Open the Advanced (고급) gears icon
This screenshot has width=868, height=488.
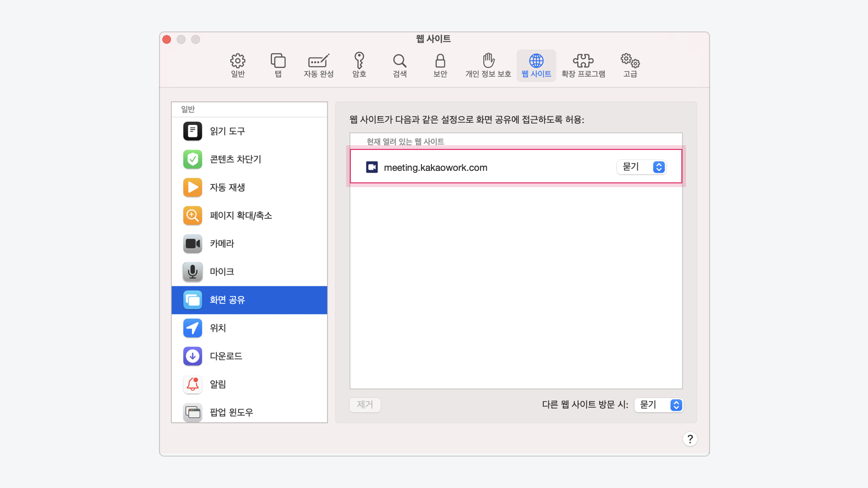tap(630, 65)
